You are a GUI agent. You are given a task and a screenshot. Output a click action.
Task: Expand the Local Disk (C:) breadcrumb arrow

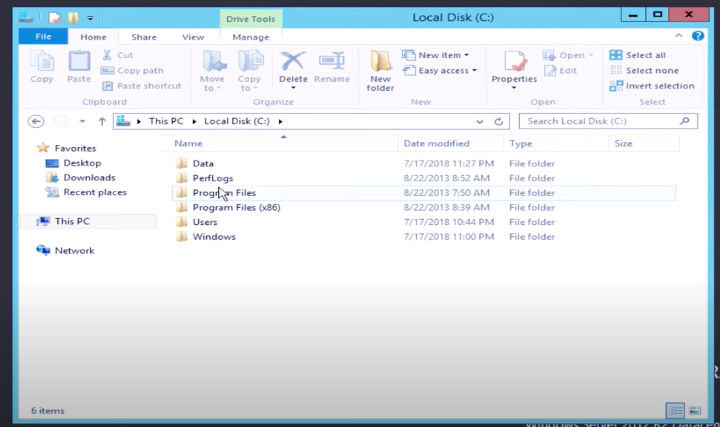pyautogui.click(x=281, y=121)
